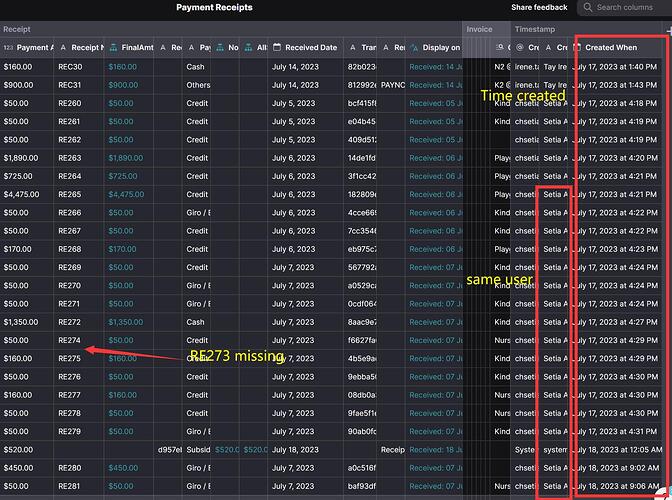
Task: Click the 'July 17, 2023 at 1:40 PM' timestamp
Action: 615,67
